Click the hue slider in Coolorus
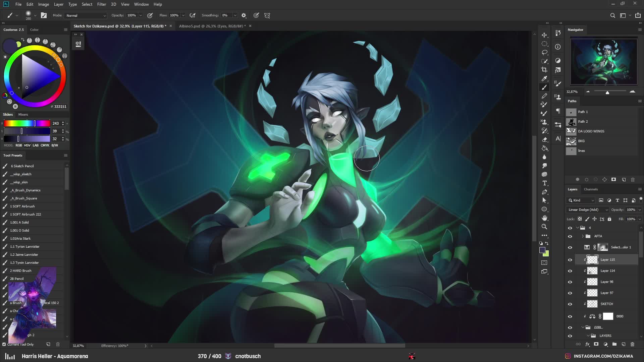The width and height of the screenshot is (644, 362). (27, 123)
